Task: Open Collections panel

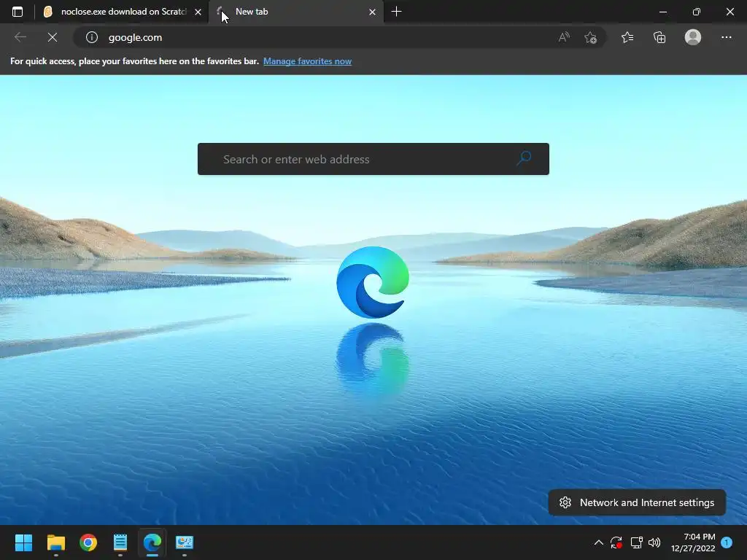Action: pos(659,37)
